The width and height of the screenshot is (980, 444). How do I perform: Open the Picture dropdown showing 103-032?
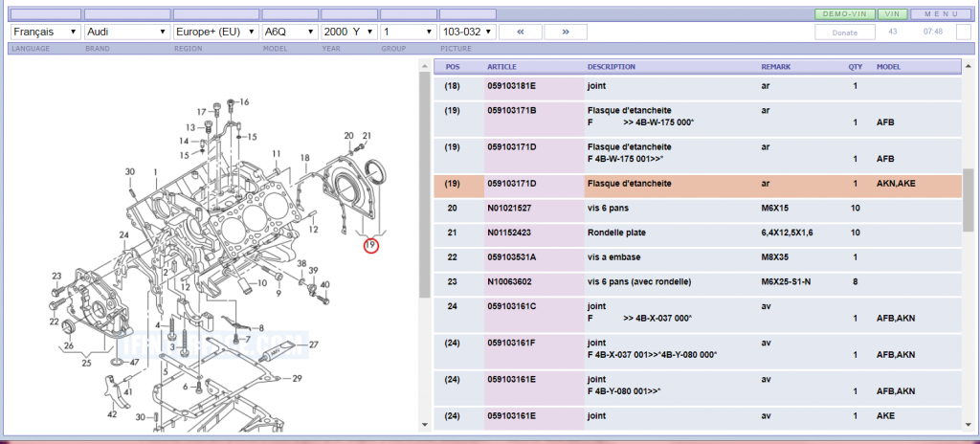[460, 32]
